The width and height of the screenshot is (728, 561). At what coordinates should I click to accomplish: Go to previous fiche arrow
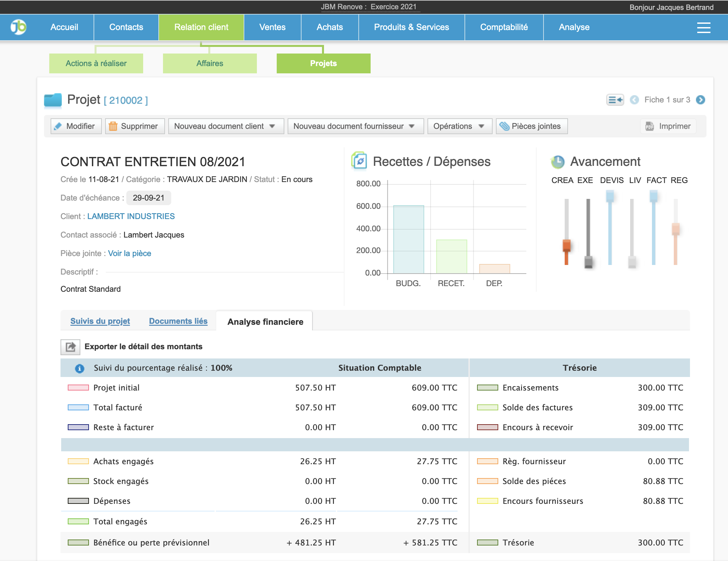[634, 100]
